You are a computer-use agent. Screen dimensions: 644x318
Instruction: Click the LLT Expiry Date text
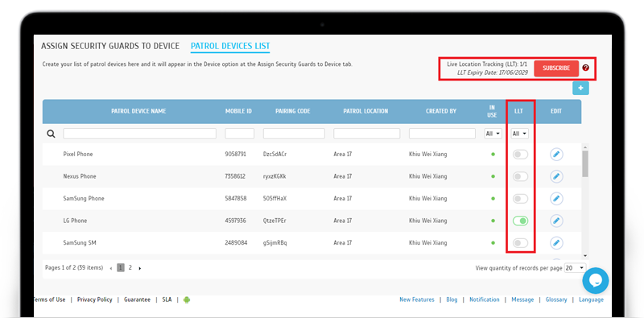[x=493, y=72]
